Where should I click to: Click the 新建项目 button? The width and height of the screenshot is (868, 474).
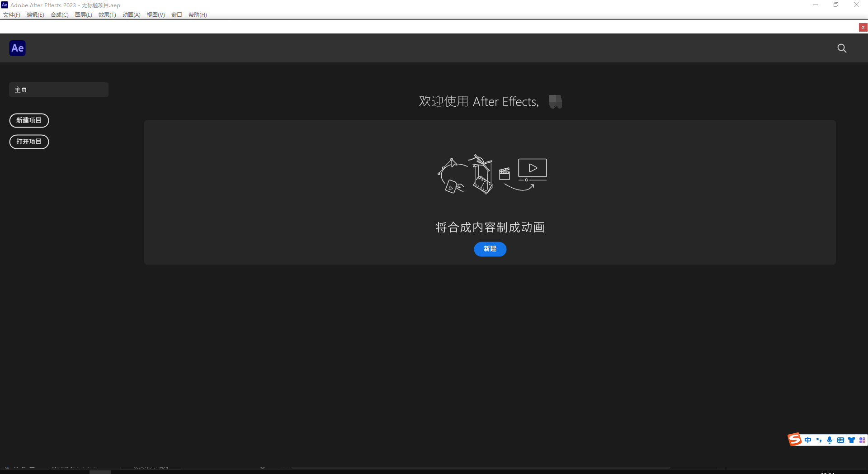(x=29, y=120)
